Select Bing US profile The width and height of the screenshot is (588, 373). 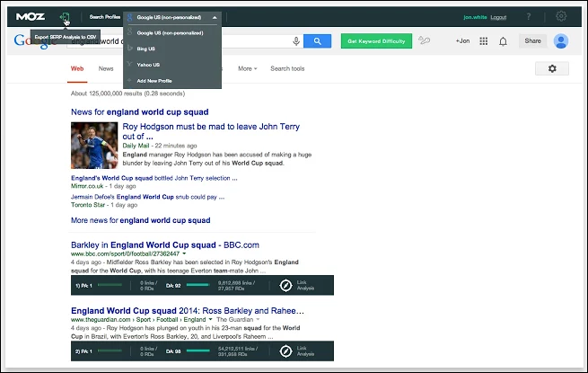(x=145, y=49)
